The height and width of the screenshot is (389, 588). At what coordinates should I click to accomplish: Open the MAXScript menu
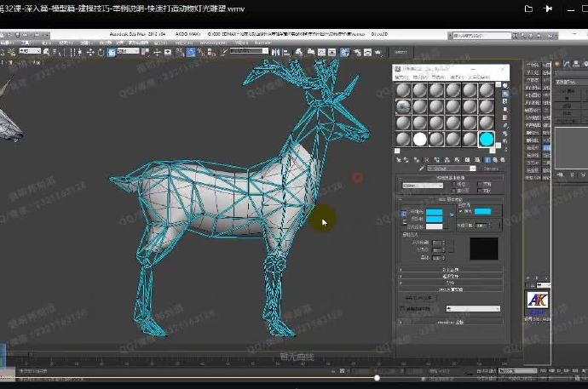(x=213, y=43)
